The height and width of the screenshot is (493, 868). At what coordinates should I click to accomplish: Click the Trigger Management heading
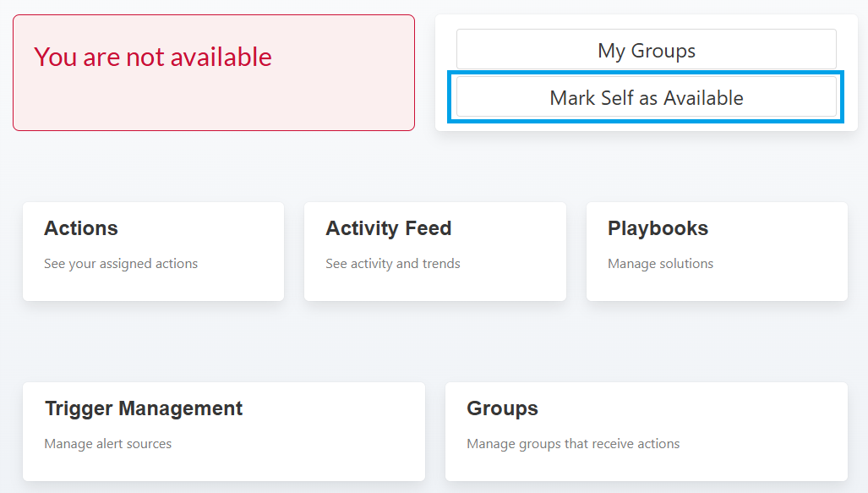pos(144,408)
